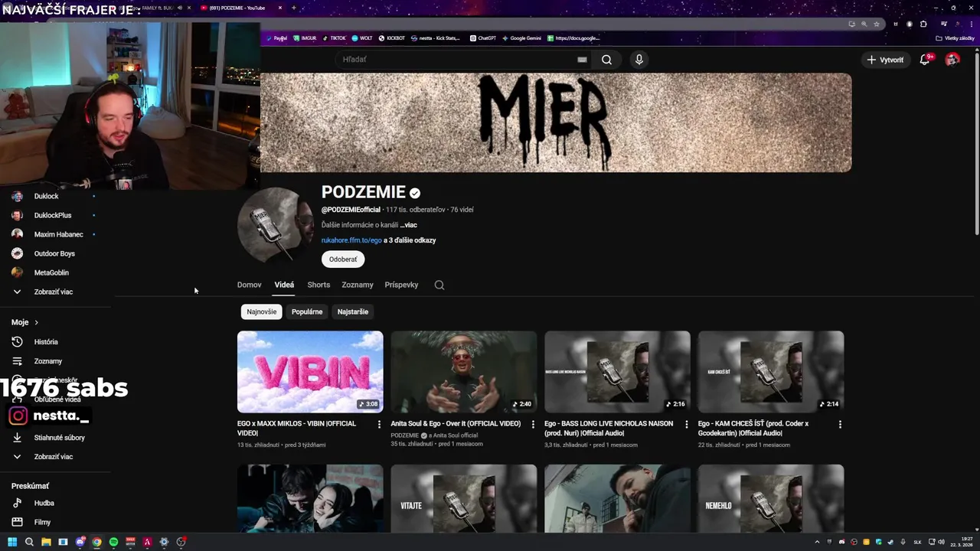The width and height of the screenshot is (980, 551).
Task: Open the account avatar menu
Action: pyautogui.click(x=952, y=60)
